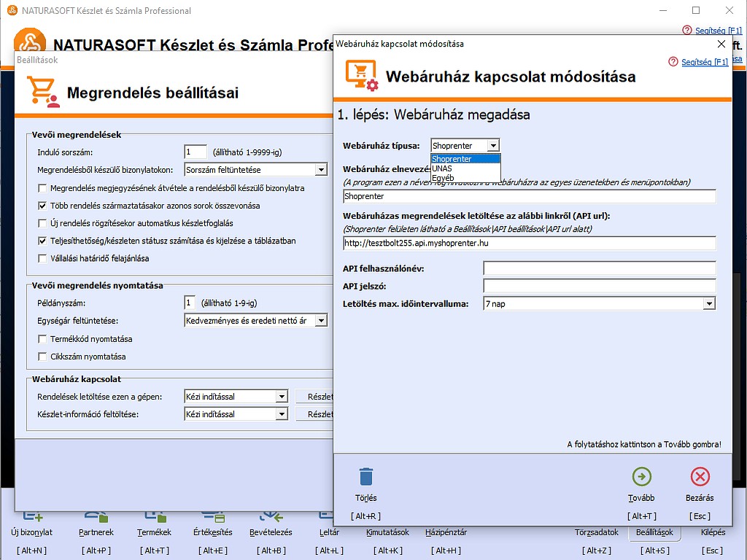
Task: Click the red Bezárás X icon
Action: point(700,478)
